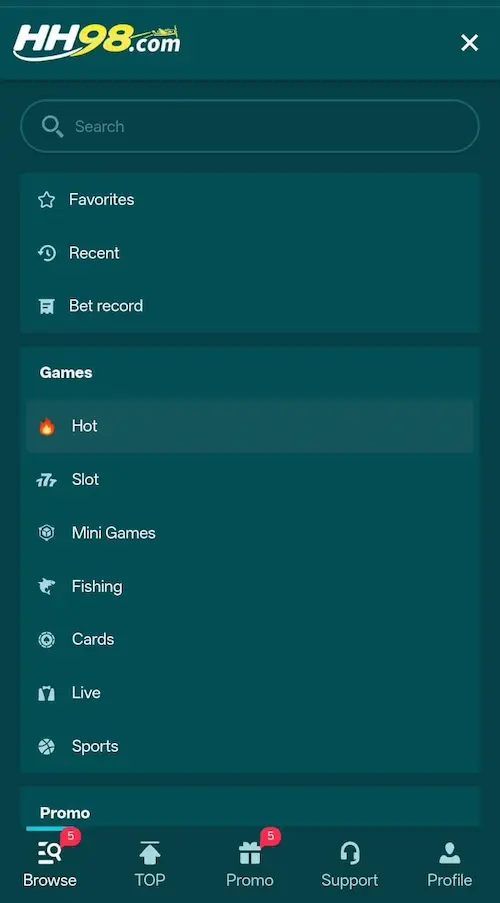Open the Support headset tab

[350, 862]
